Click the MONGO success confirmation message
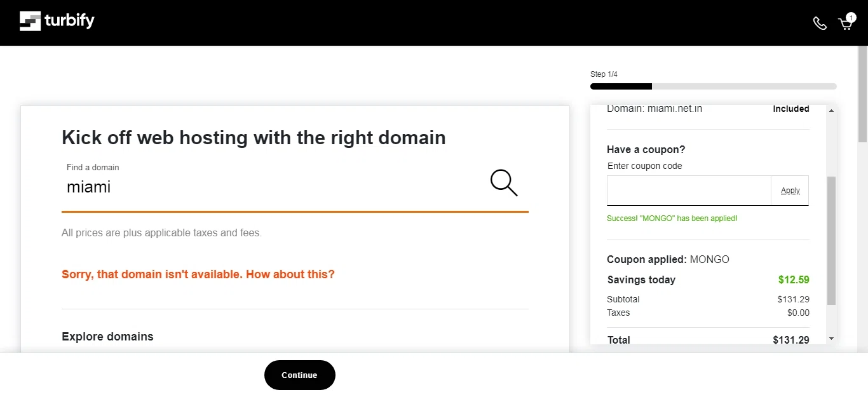Viewport: 868px width, 397px height. [672, 219]
